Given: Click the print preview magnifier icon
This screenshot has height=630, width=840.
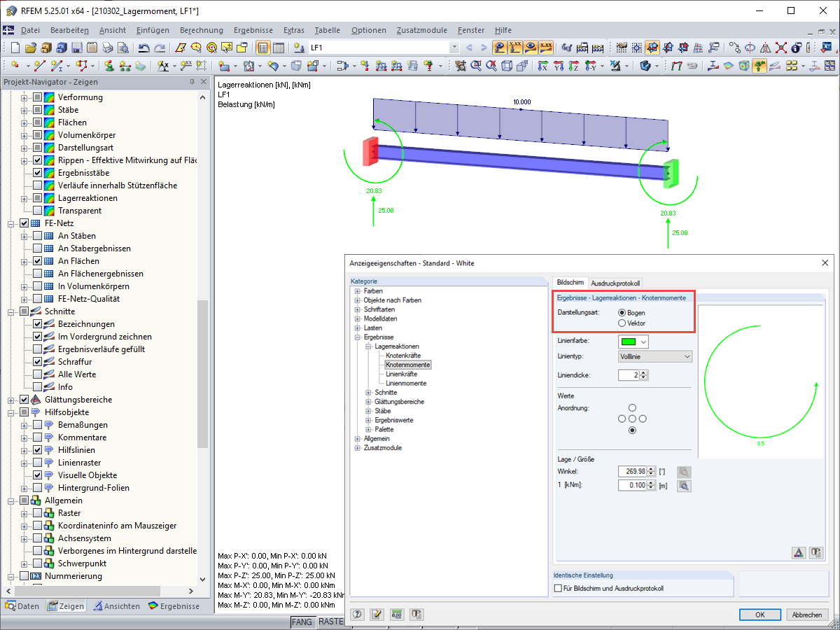Looking at the screenshot, I should (x=122, y=48).
